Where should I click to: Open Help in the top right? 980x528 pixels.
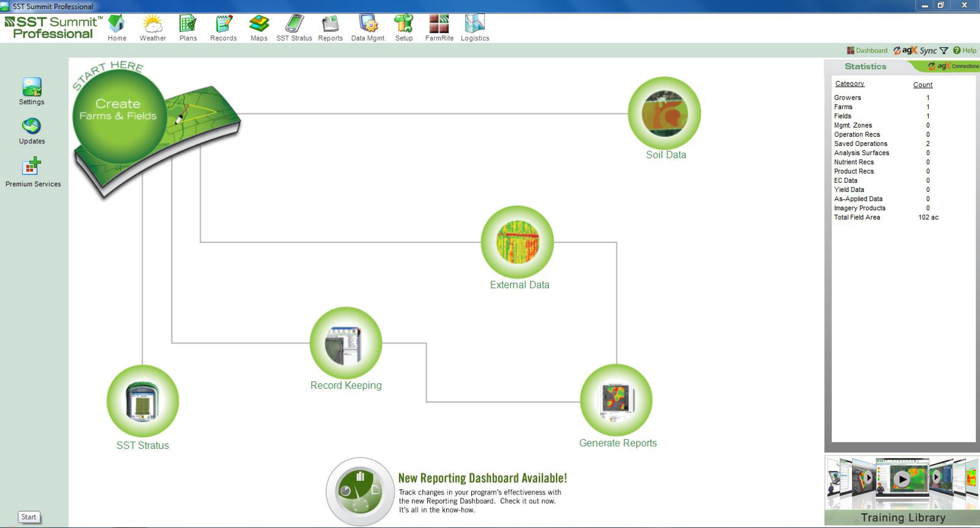965,51
